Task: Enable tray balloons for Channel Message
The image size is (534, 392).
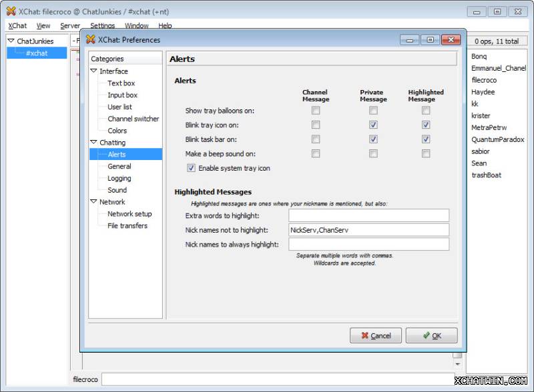Action: (x=316, y=111)
